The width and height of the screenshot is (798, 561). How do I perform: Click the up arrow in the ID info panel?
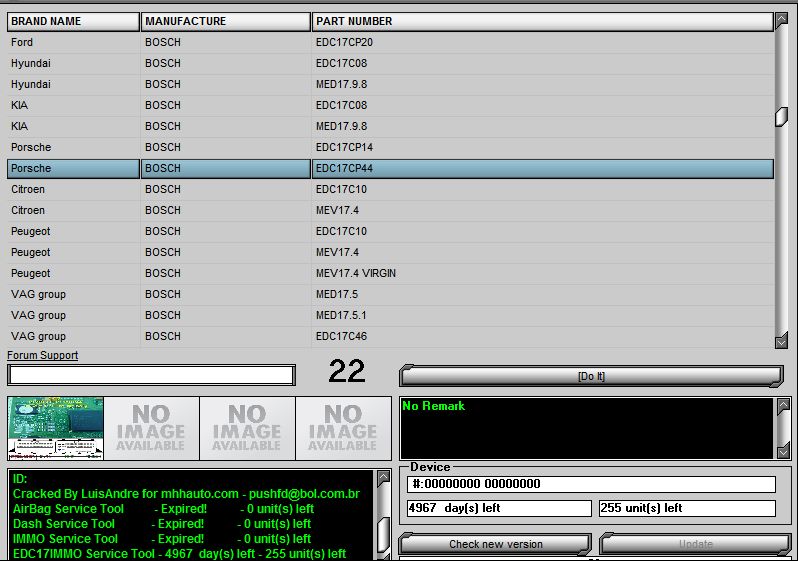click(x=382, y=478)
